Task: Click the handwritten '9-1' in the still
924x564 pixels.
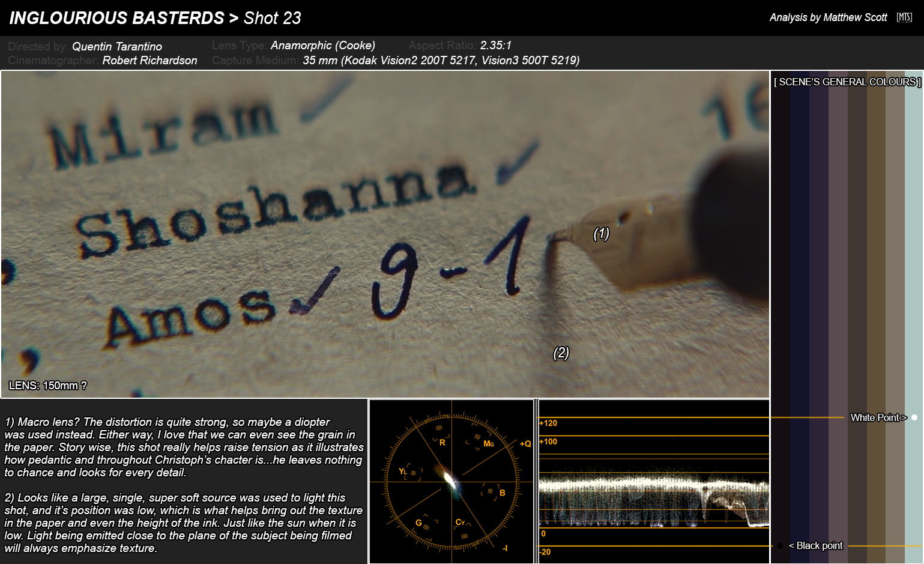Action: (451, 267)
